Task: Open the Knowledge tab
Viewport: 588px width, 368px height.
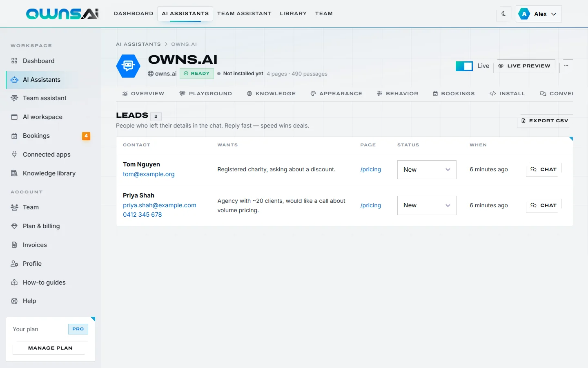Action: (271, 94)
